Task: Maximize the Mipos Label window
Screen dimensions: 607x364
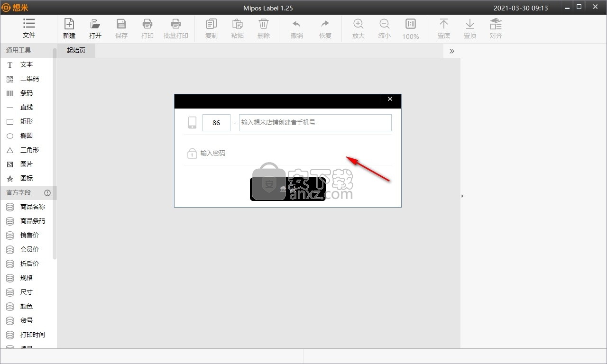Action: (579, 7)
